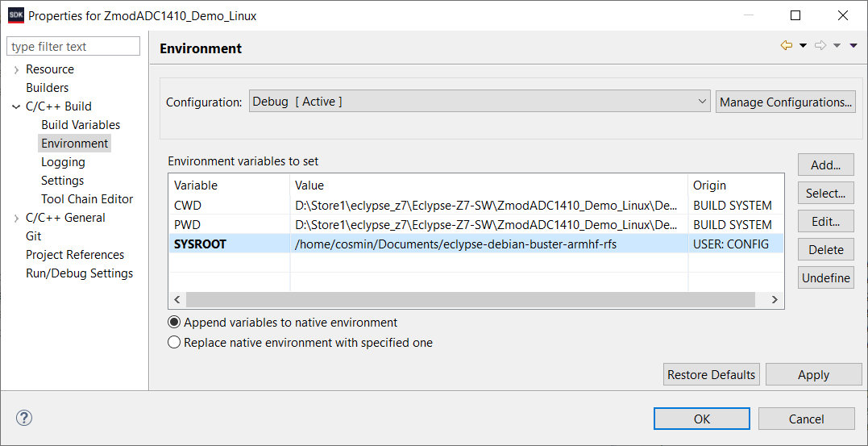
Task: Select the CWD variable row
Action: point(476,206)
